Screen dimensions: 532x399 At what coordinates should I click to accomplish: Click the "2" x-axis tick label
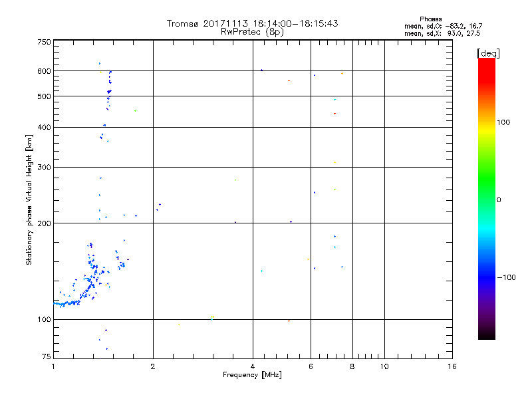point(153,366)
